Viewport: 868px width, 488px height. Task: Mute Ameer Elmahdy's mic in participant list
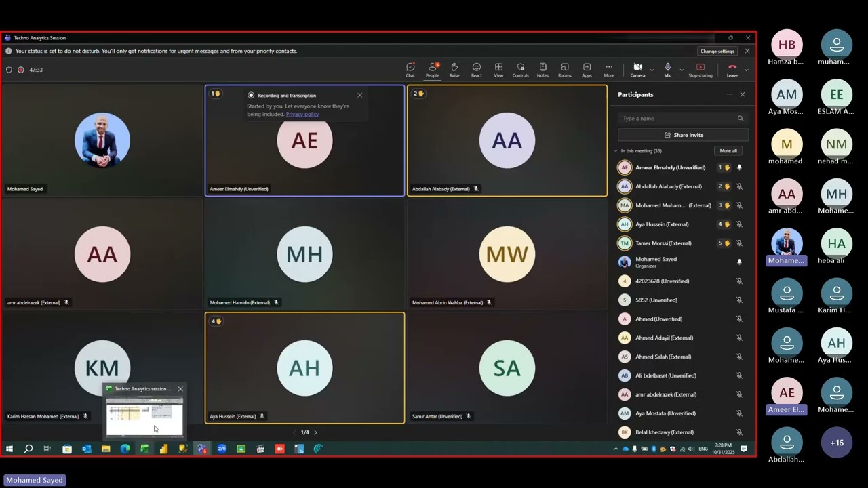tap(739, 167)
